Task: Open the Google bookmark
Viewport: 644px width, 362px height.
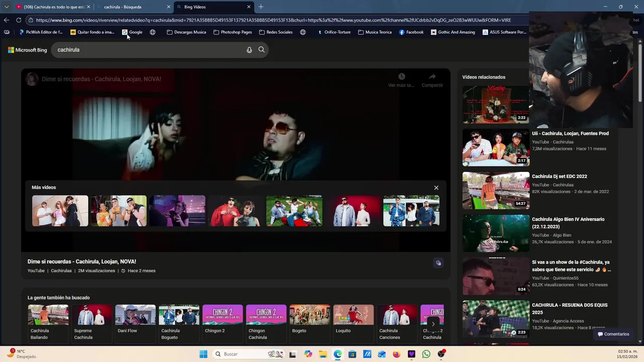Action: point(132,32)
